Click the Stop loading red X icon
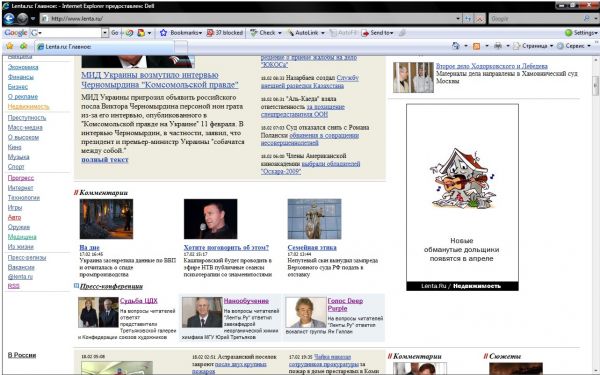 [480, 18]
